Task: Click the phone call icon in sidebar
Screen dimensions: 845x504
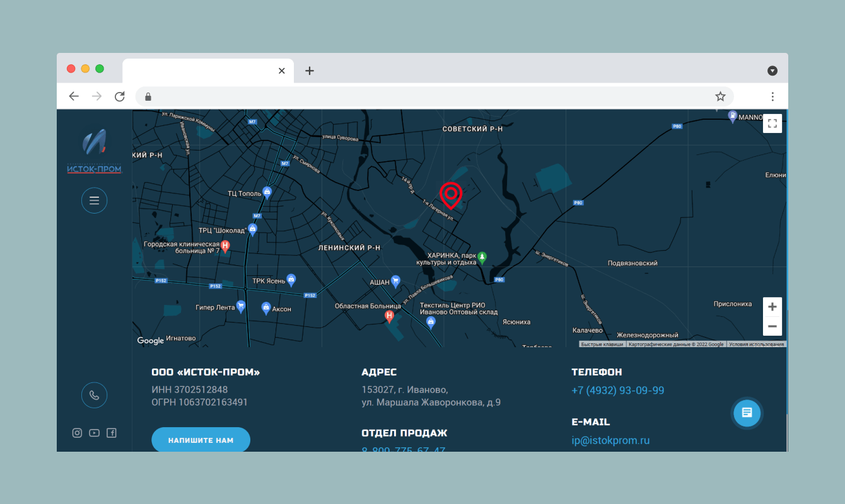Action: click(x=94, y=396)
